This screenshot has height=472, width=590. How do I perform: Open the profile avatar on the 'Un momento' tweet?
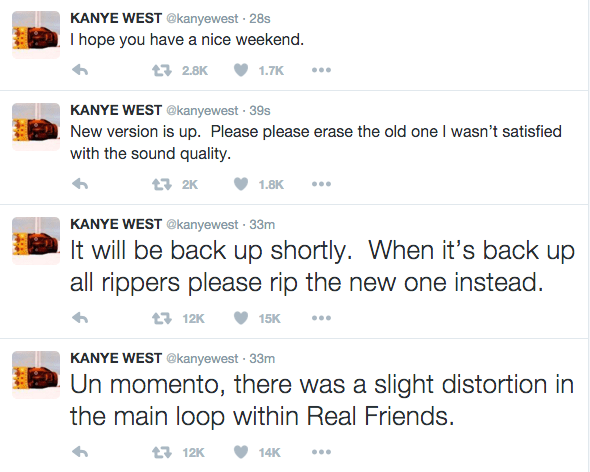coord(36,375)
